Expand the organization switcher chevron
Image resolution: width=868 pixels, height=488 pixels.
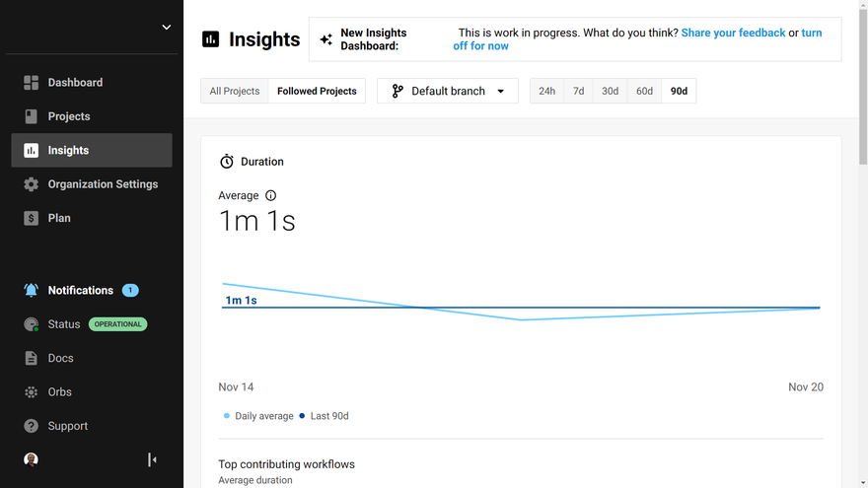[x=167, y=28]
